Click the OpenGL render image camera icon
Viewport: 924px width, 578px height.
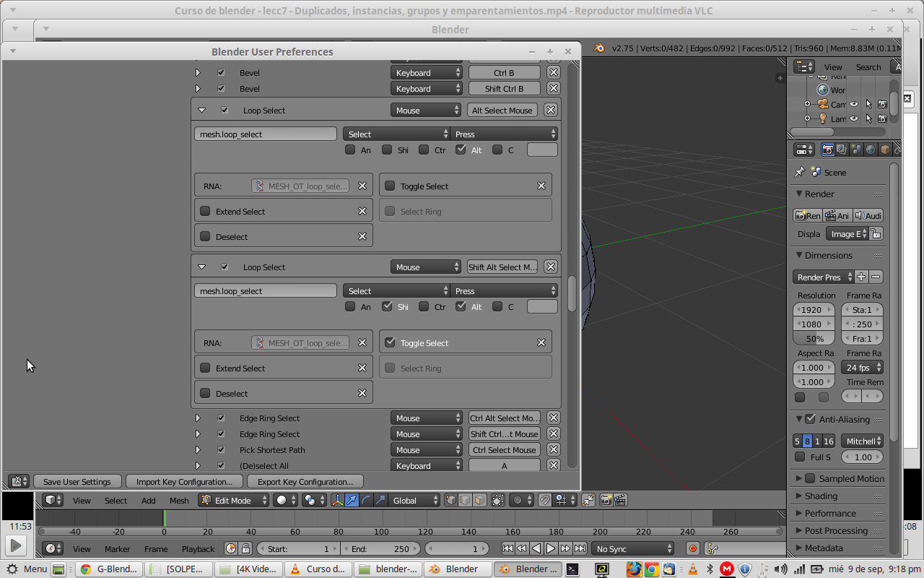(606, 500)
